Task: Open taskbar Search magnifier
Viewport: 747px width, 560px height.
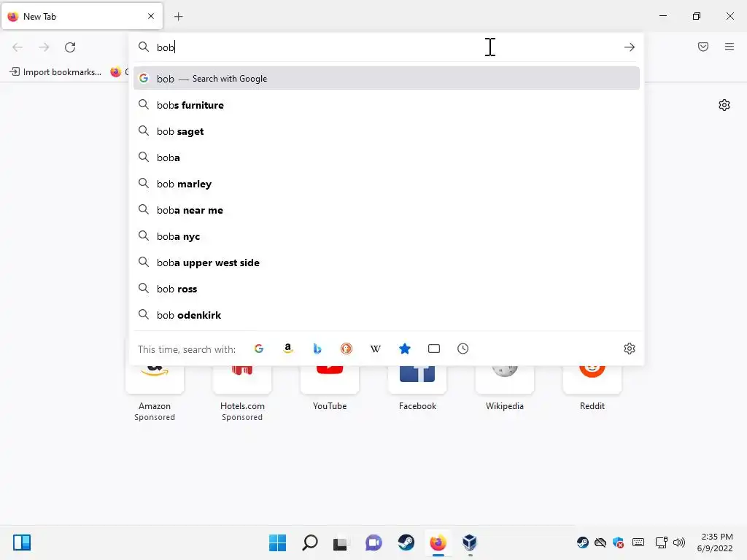Action: click(309, 542)
